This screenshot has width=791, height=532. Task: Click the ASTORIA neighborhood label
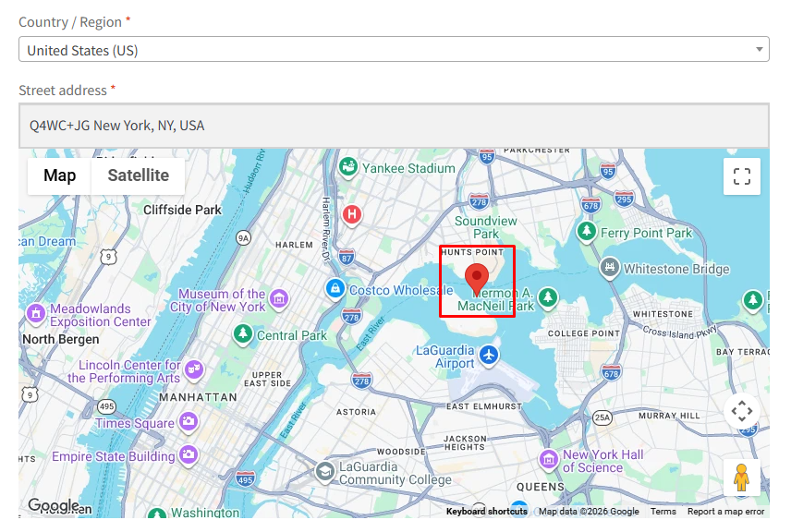(356, 412)
